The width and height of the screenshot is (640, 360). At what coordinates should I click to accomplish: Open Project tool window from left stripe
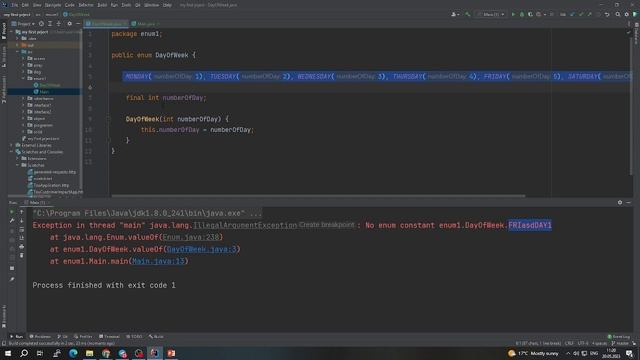[4, 31]
